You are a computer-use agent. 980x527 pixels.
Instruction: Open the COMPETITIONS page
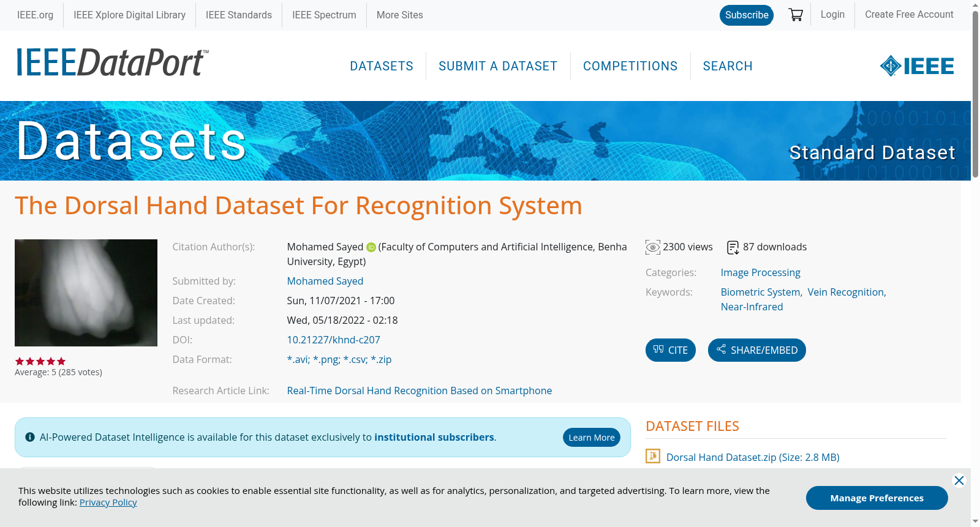click(630, 66)
